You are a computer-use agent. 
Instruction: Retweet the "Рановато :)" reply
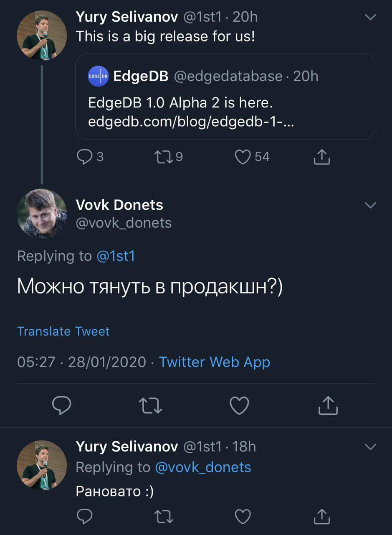pyautogui.click(x=163, y=517)
